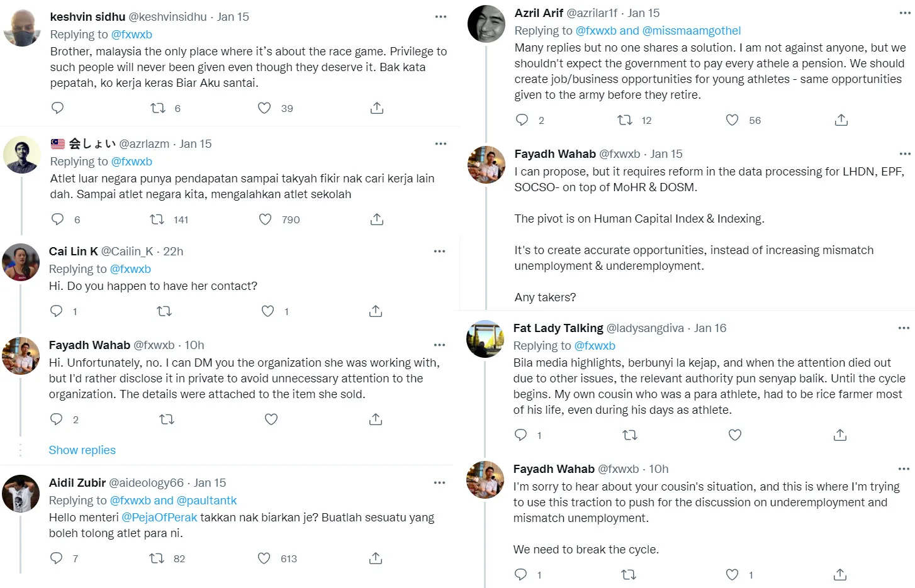Open more options on keshvin sidhu's tweet
This screenshot has width=915, height=588.
(441, 16)
